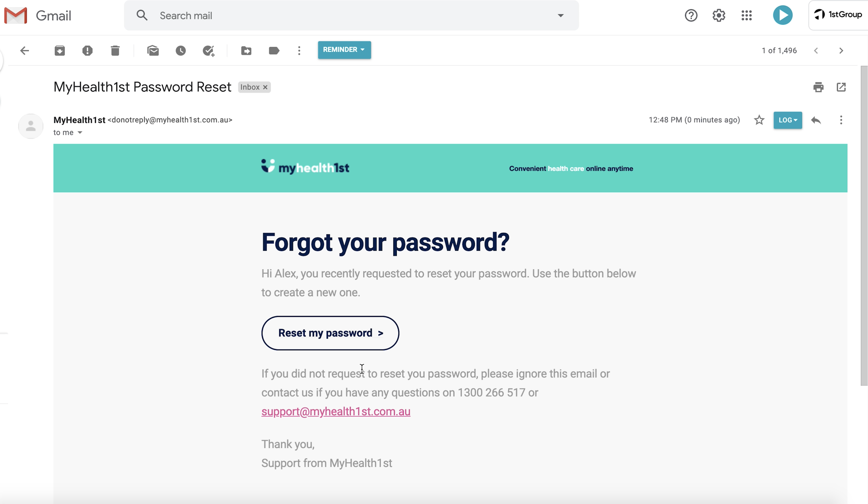The image size is (868, 504).
Task: Report this email as spam
Action: [x=87, y=51]
